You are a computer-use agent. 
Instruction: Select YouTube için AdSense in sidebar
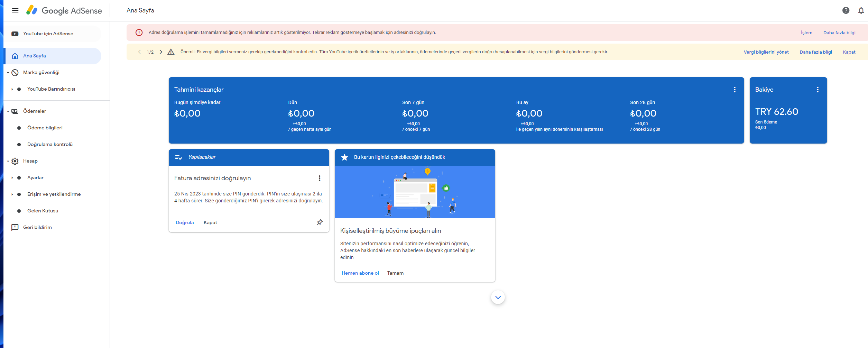[53, 34]
